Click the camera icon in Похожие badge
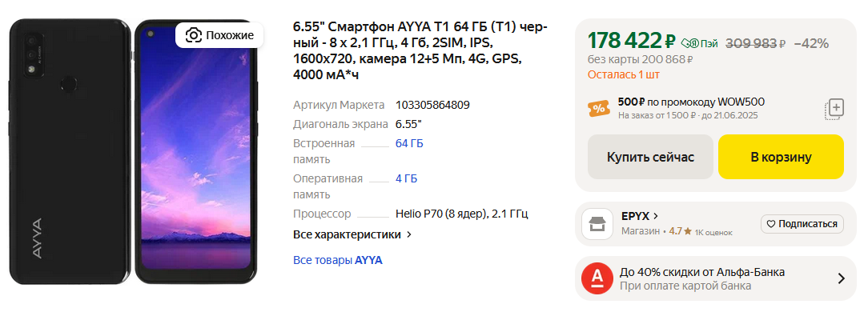 click(x=193, y=35)
